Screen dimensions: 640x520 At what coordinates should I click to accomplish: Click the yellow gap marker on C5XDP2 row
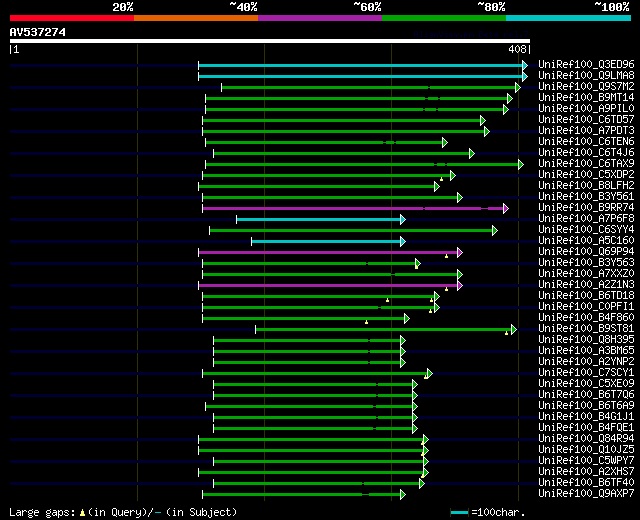(x=441, y=179)
